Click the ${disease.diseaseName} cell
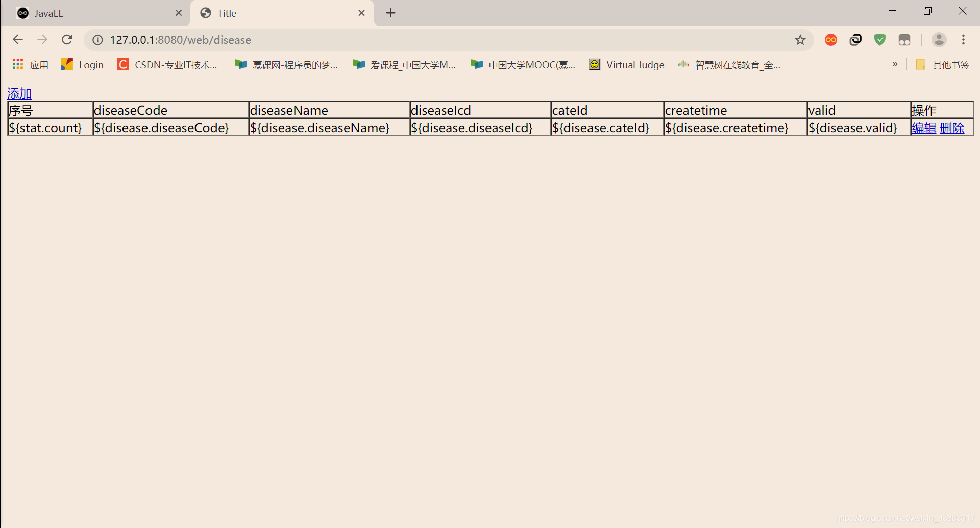 point(329,128)
